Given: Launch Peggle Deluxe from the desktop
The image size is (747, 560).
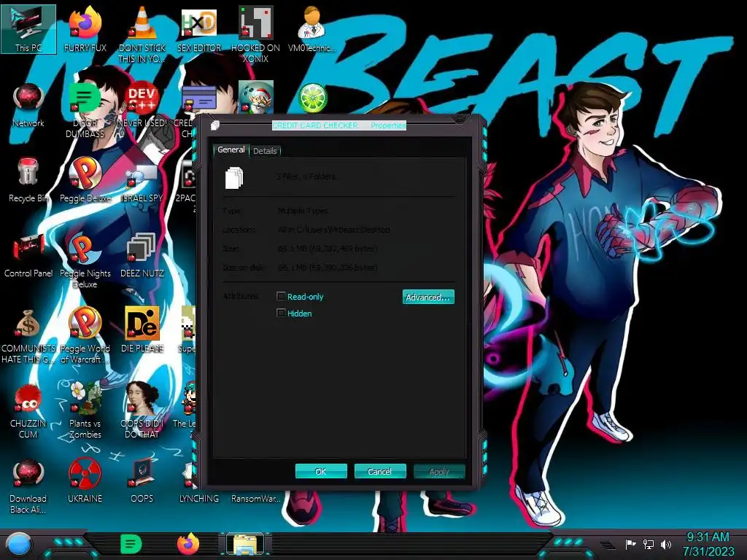Looking at the screenshot, I should [85, 180].
